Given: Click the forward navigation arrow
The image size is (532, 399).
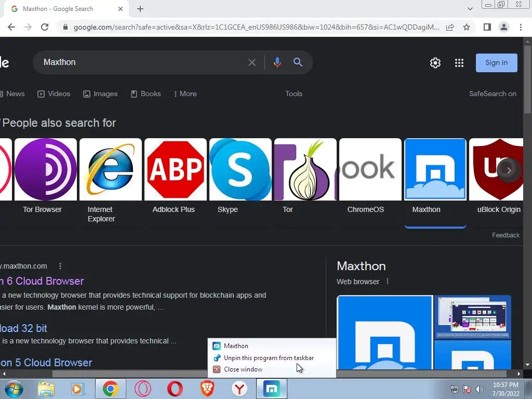Looking at the screenshot, I should 28,27.
